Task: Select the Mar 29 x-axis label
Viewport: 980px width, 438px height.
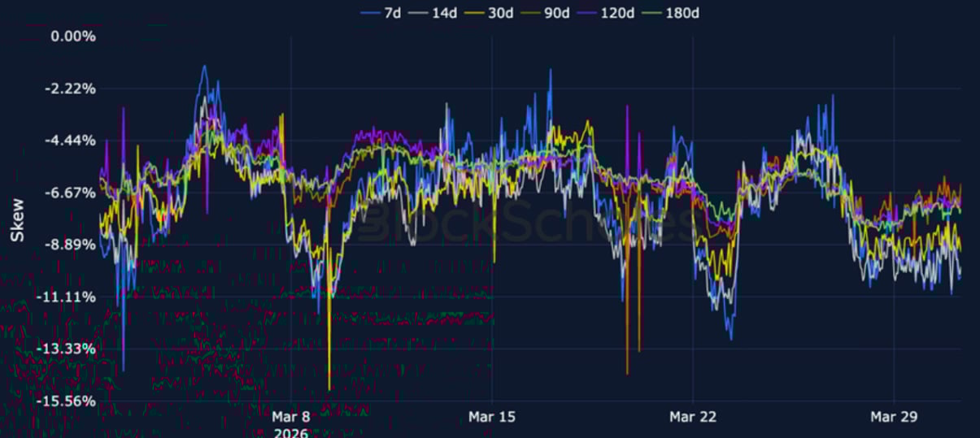Action: pos(894,418)
